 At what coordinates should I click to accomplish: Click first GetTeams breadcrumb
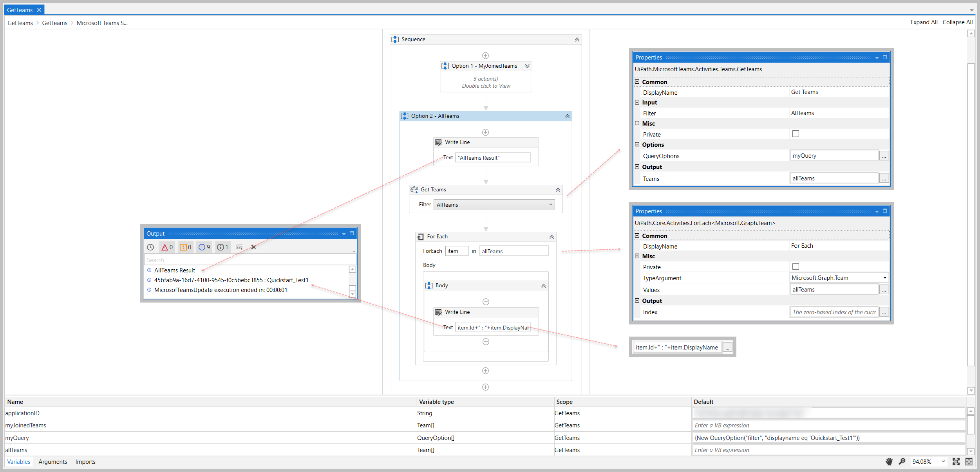[x=20, y=23]
